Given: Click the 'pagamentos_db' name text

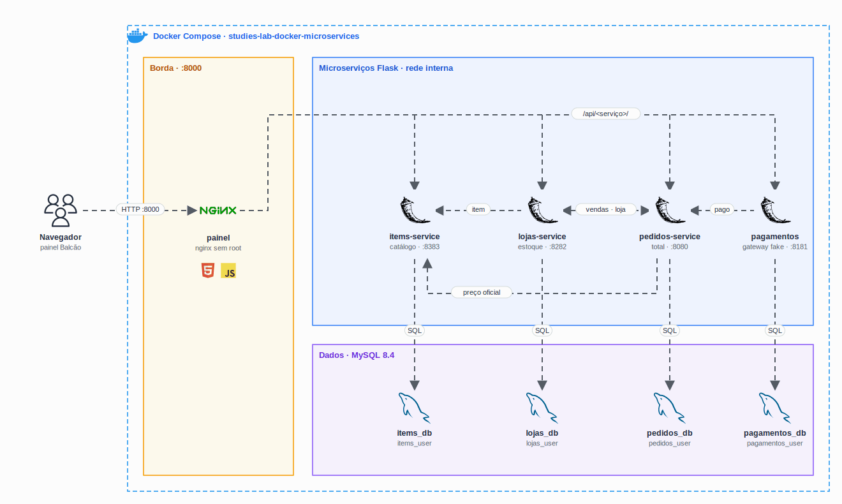Looking at the screenshot, I should click(775, 433).
